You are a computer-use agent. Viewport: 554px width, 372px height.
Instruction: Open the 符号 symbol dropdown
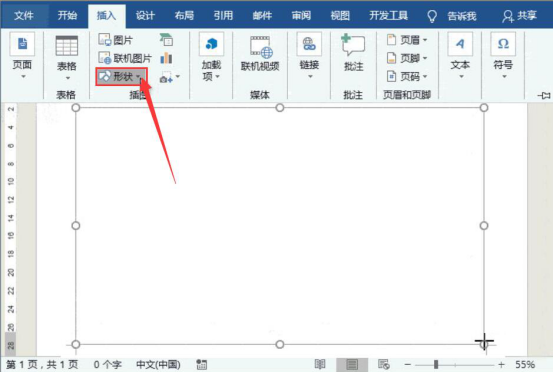tap(503, 57)
